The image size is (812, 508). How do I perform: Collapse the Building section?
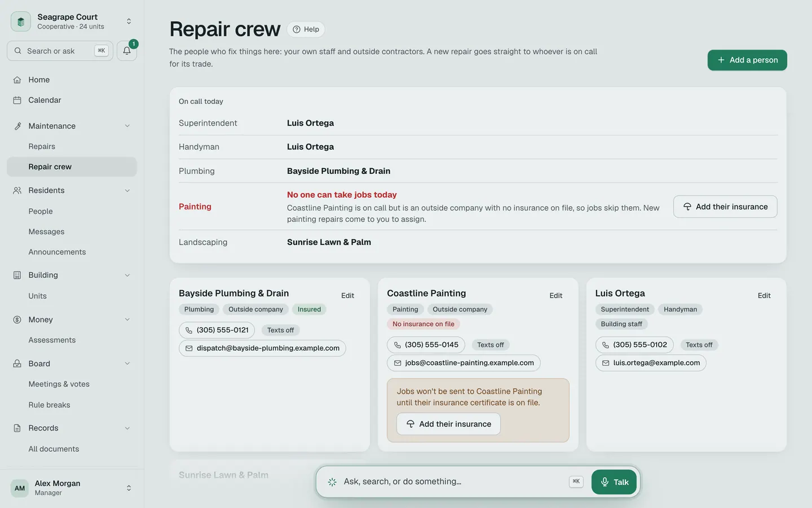click(127, 275)
